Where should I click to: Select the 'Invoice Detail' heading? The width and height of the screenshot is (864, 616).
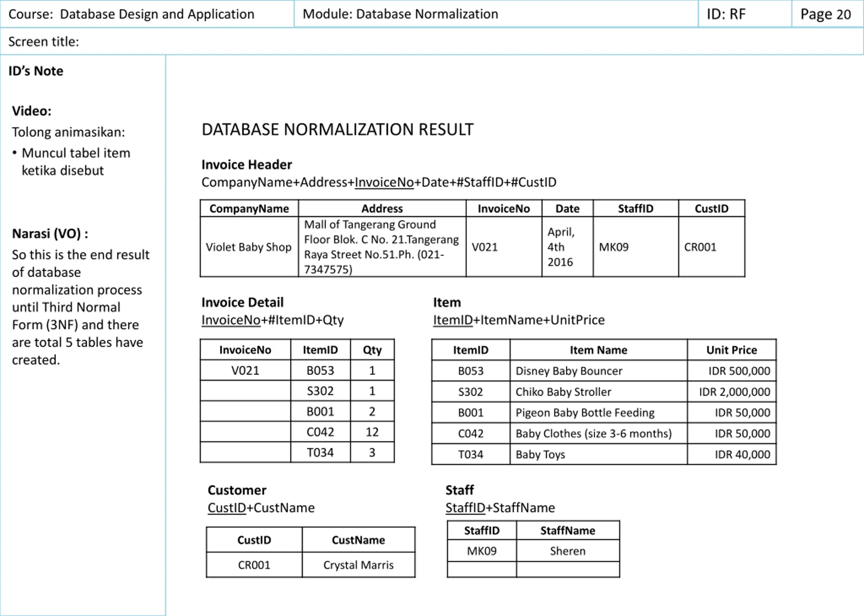tap(242, 302)
